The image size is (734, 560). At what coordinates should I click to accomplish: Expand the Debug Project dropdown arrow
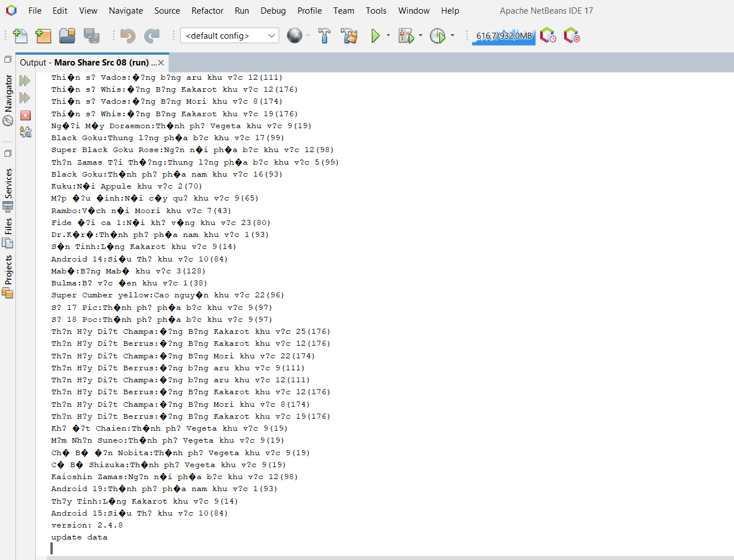[421, 36]
